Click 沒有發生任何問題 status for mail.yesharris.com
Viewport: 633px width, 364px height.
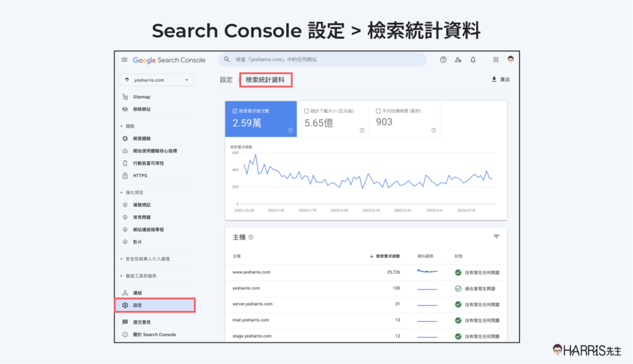click(477, 320)
